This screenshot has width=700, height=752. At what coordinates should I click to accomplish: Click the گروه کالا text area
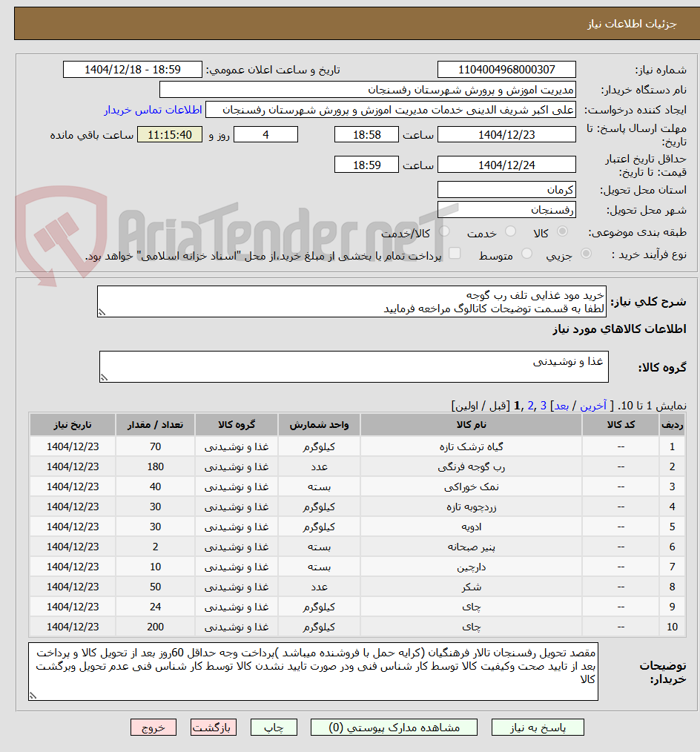coord(354,367)
